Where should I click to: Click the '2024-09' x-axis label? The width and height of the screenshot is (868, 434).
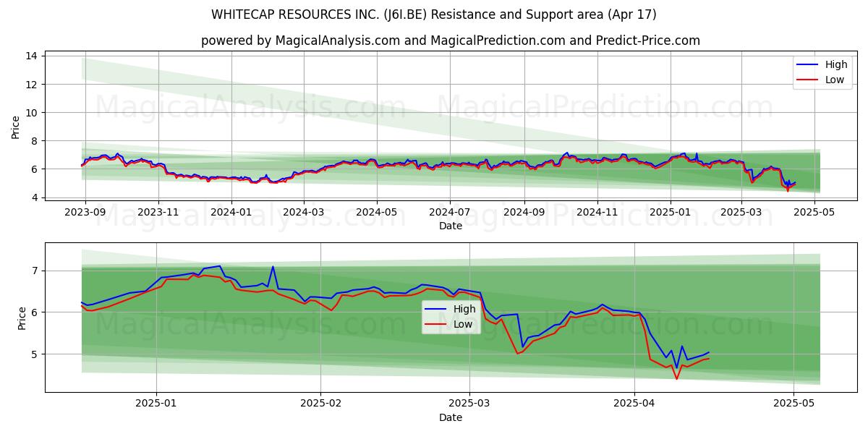point(524,212)
